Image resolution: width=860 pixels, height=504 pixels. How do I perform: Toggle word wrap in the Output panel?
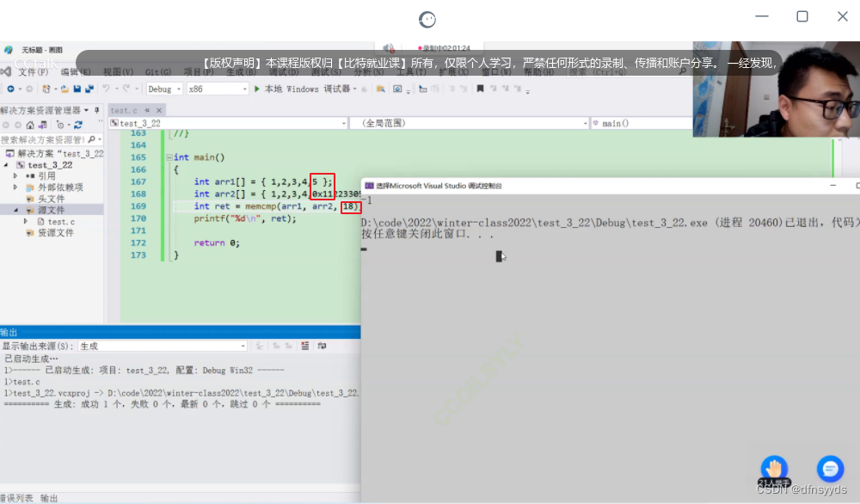[x=322, y=346]
